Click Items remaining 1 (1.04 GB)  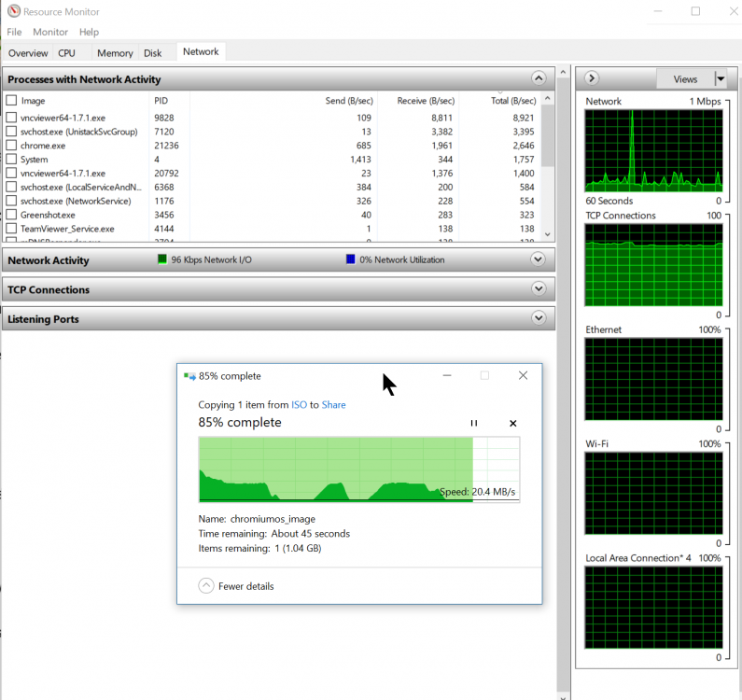click(259, 548)
